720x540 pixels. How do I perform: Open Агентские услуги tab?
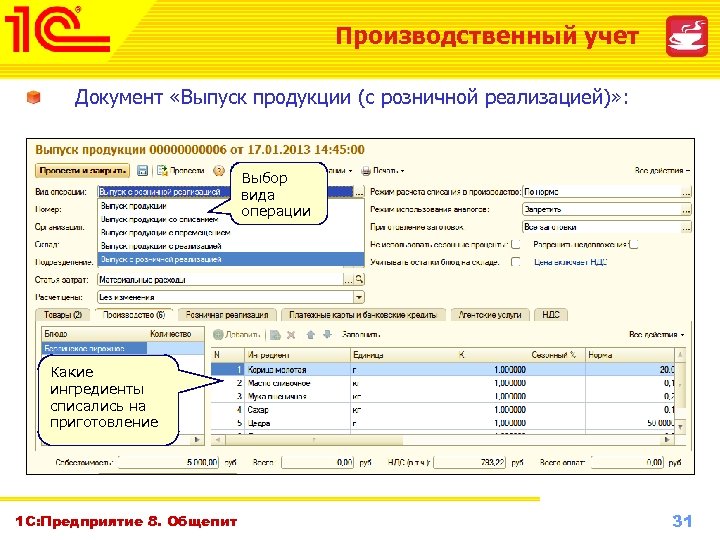(x=490, y=315)
